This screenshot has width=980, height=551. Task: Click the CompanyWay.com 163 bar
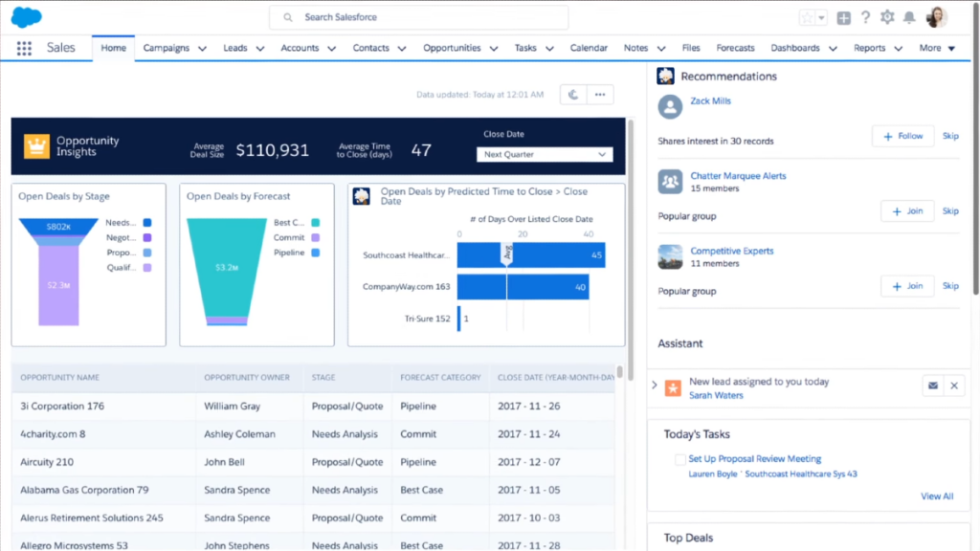click(x=523, y=287)
